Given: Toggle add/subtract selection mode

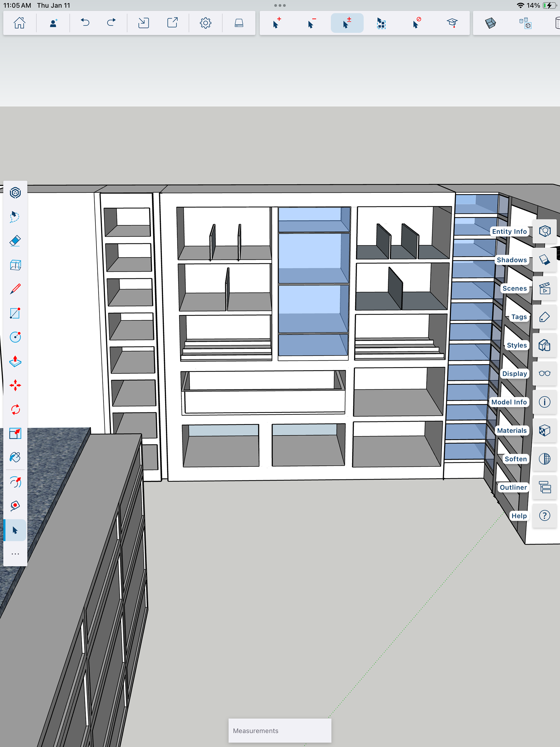Looking at the screenshot, I should pyautogui.click(x=347, y=23).
